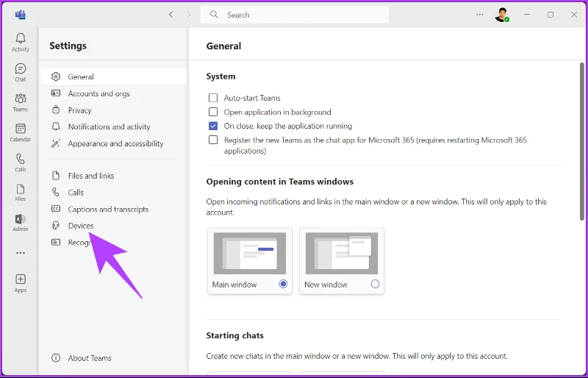Image resolution: width=588 pixels, height=378 pixels.
Task: Open the profile picture avatar
Action: pyautogui.click(x=502, y=15)
